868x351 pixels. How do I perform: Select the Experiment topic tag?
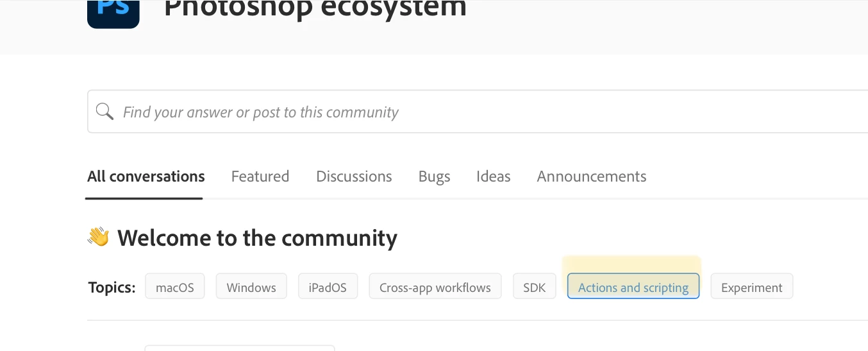tap(752, 287)
